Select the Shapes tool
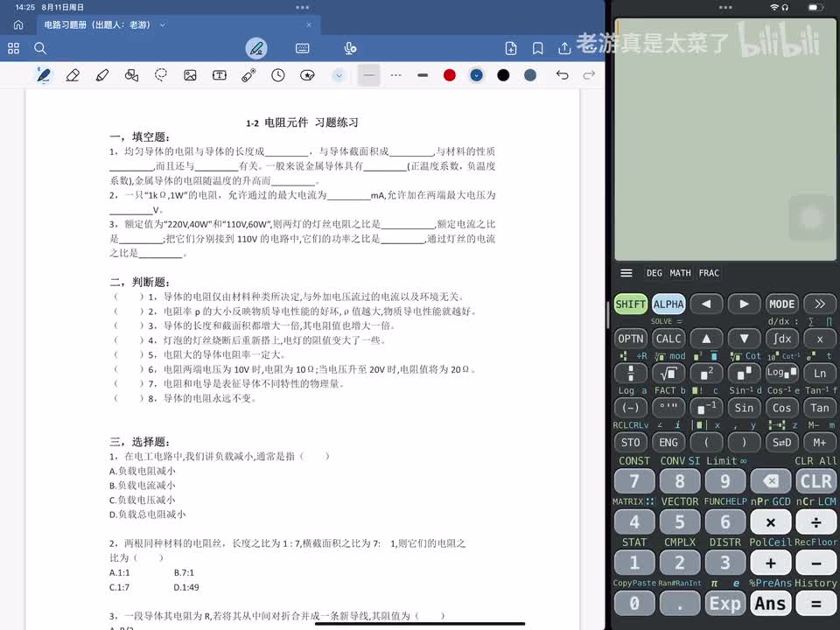The image size is (840, 630). pos(131,75)
